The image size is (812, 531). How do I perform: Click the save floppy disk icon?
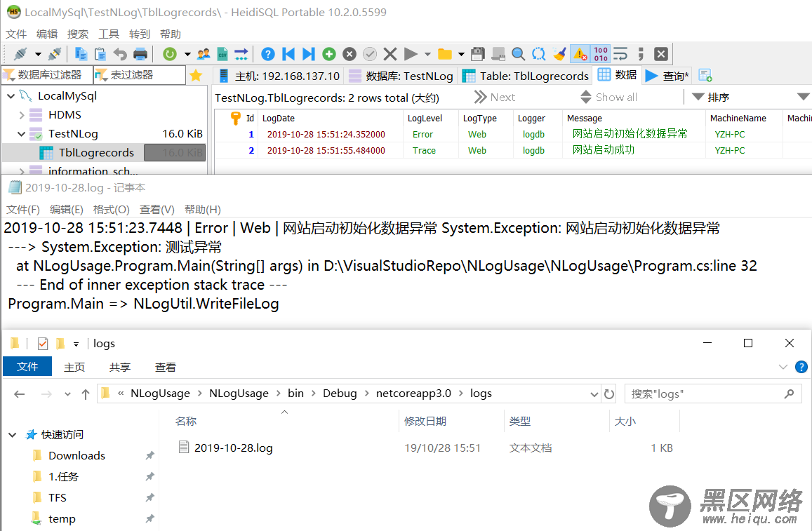pyautogui.click(x=478, y=54)
